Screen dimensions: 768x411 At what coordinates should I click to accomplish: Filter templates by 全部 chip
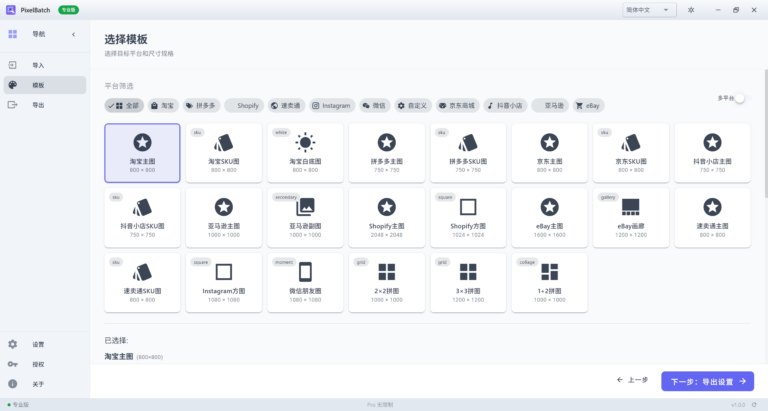point(124,105)
